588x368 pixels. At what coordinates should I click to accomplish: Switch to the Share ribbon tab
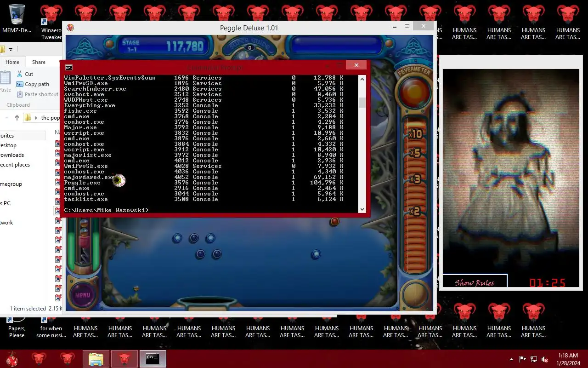pyautogui.click(x=39, y=62)
